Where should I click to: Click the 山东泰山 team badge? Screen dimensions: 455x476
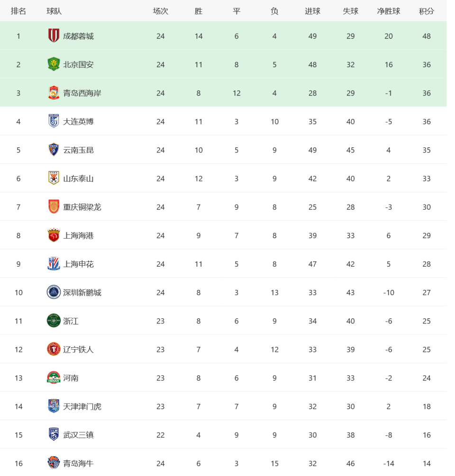(x=54, y=178)
